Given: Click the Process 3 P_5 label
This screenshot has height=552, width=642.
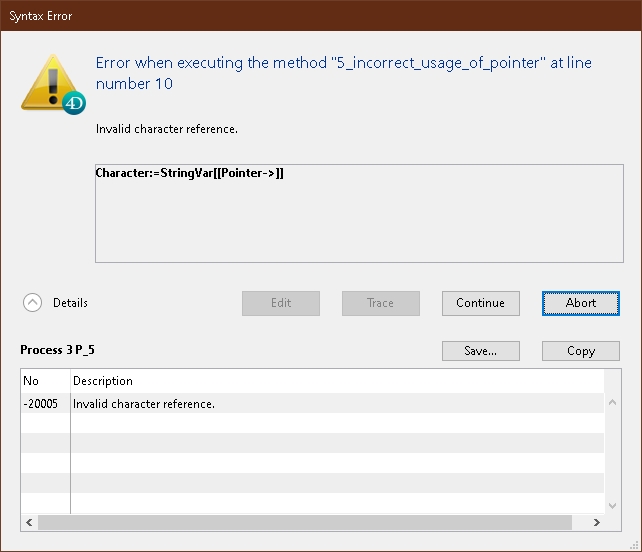Looking at the screenshot, I should (58, 350).
